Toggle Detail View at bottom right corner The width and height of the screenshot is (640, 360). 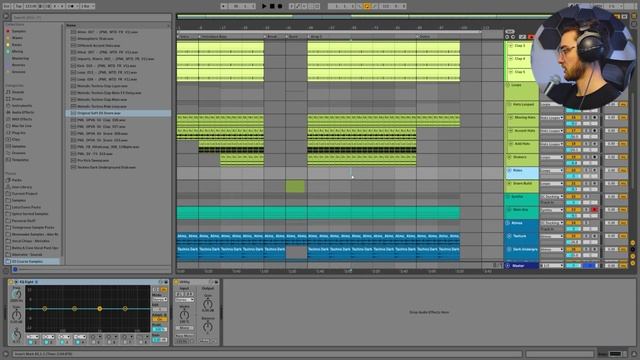click(x=634, y=354)
